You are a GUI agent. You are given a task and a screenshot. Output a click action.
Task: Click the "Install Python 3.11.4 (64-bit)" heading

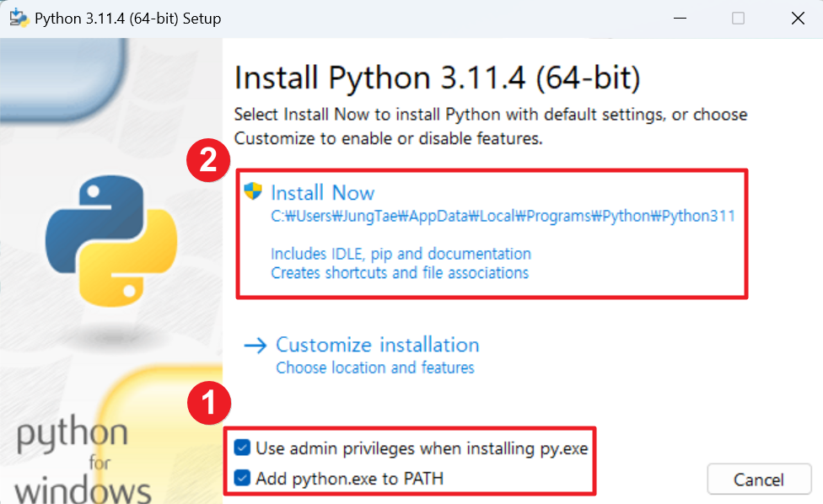click(x=437, y=78)
